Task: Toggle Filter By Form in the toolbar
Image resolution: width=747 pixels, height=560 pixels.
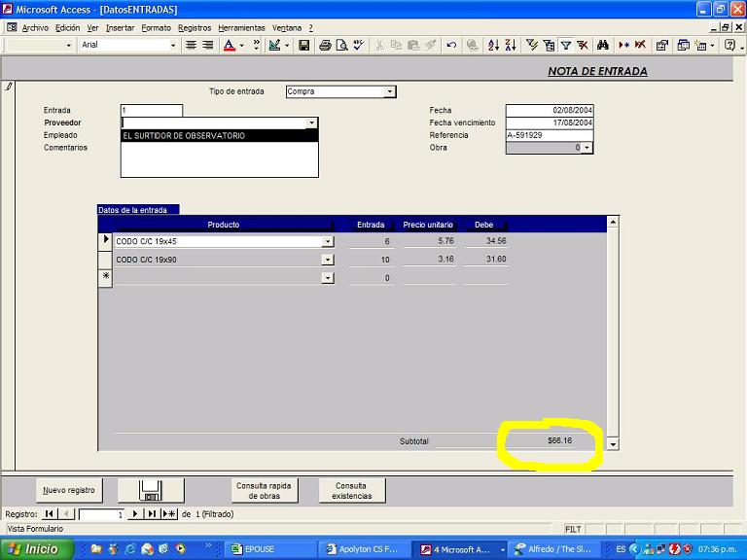Action: (x=550, y=45)
